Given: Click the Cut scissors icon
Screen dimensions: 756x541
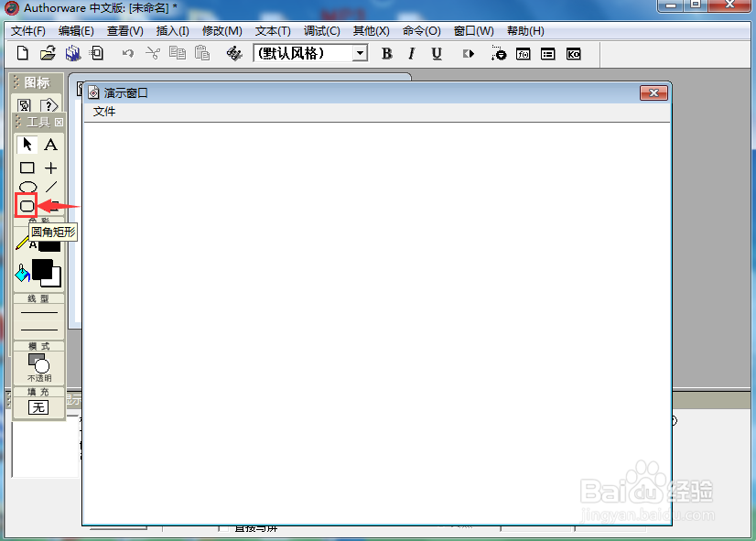Looking at the screenshot, I should [153, 53].
